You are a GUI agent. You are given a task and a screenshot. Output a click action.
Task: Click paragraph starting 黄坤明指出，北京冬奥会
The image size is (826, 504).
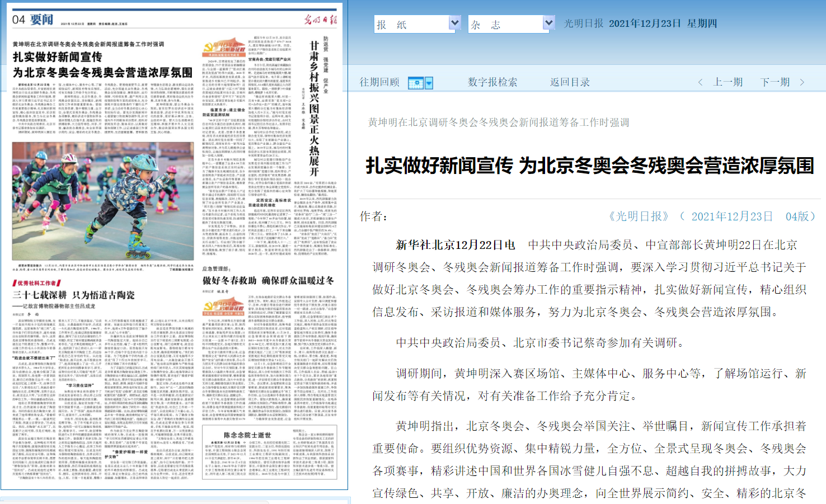point(589,459)
